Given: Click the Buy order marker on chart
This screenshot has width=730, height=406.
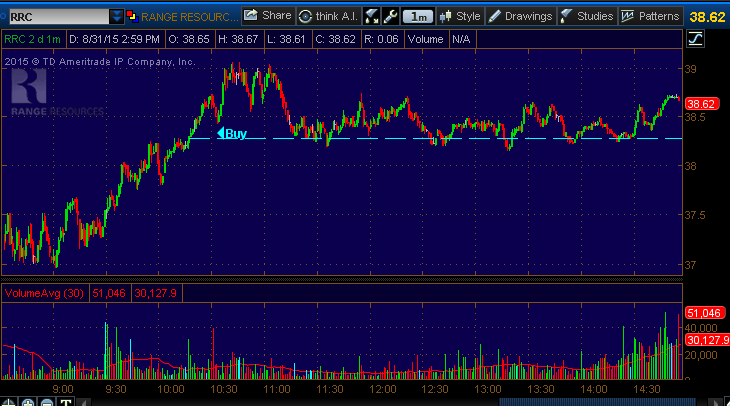Looking at the screenshot, I should (x=233, y=133).
